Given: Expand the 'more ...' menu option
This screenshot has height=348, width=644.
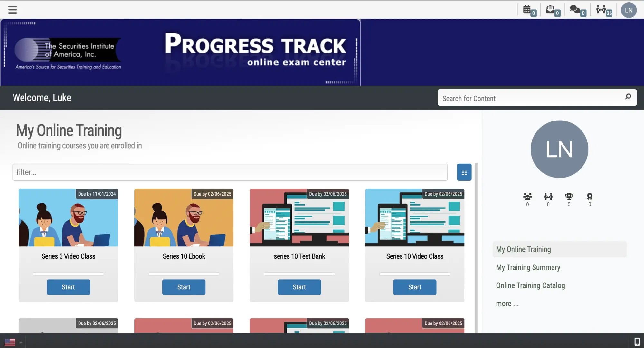Looking at the screenshot, I should [x=507, y=303].
